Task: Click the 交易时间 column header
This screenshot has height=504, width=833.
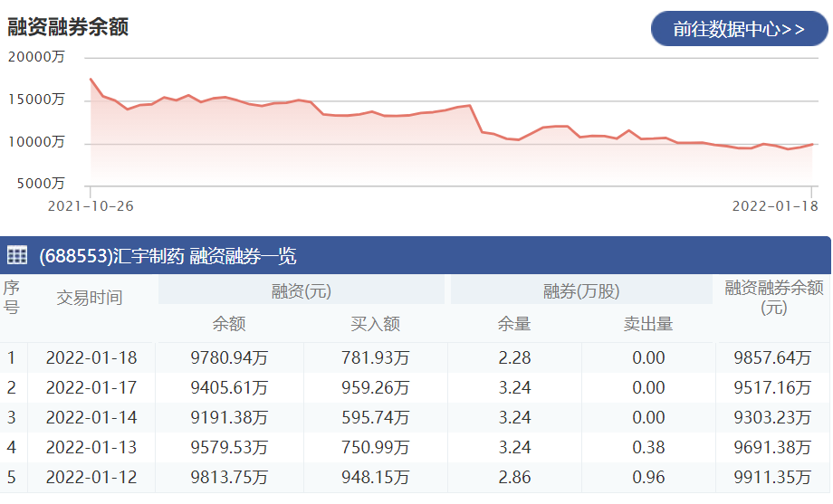Action: point(90,298)
